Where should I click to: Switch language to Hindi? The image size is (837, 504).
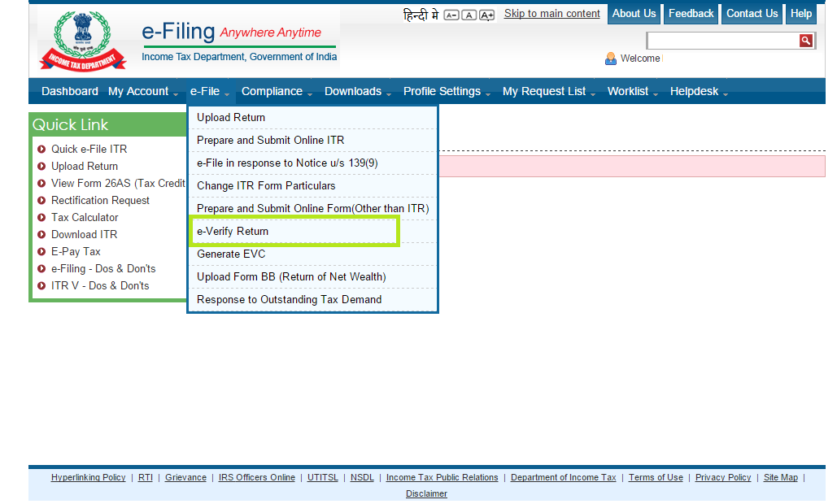click(x=421, y=15)
